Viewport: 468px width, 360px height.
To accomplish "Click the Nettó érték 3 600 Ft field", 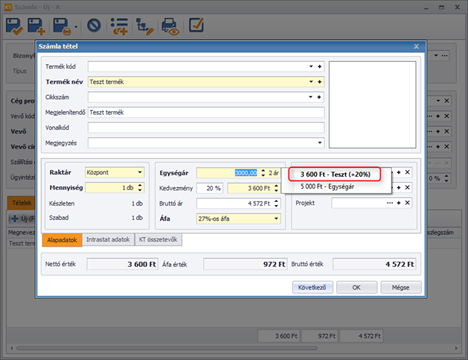I will click(122, 264).
